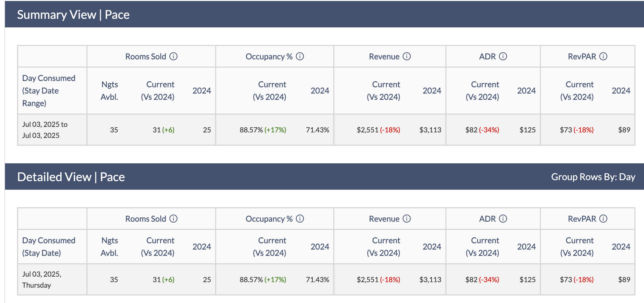644x303 pixels.
Task: Click the Jul 03, 2025 date range cell
Action: coord(45,130)
